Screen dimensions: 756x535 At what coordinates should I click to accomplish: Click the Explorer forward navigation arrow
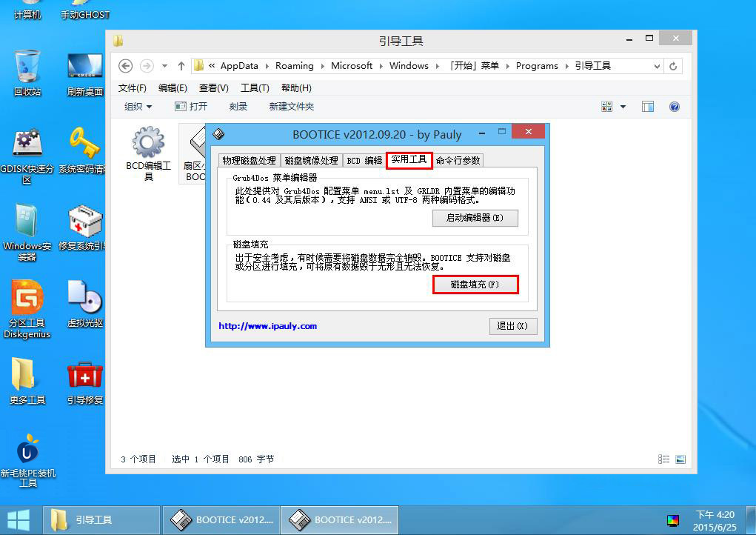147,66
